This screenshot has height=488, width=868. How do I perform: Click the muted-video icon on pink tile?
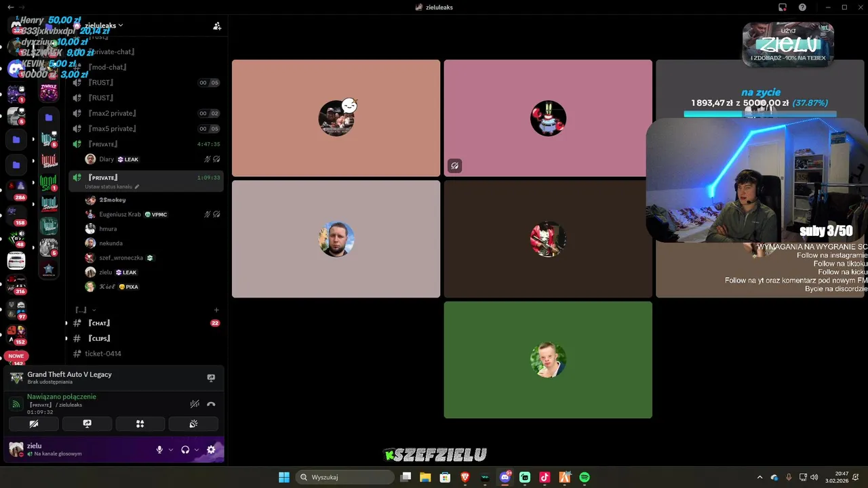click(455, 165)
